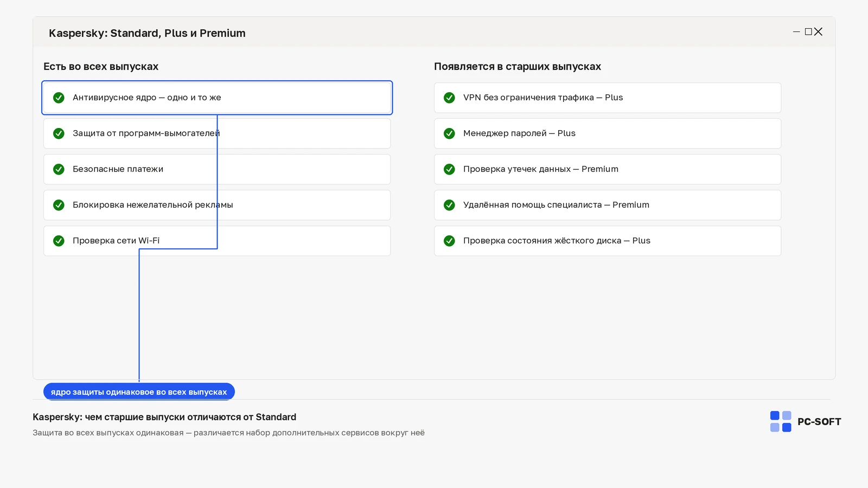Click the check icon beside VPN без ограничения трафика
This screenshot has height=488, width=868.
pos(449,98)
